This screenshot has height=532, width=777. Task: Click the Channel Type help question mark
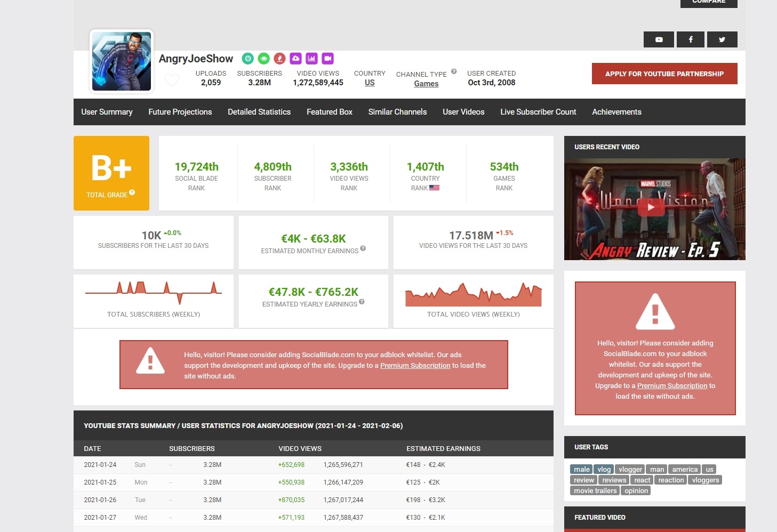(454, 71)
